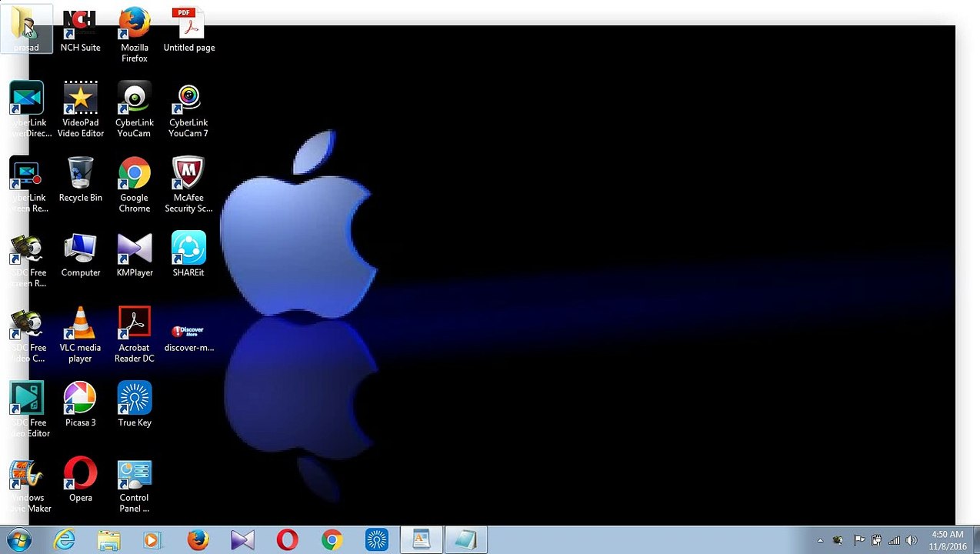Viewport: 980px width, 554px height.
Task: Select the Picasa 3 desktop shortcut
Action: pyautogui.click(x=80, y=405)
